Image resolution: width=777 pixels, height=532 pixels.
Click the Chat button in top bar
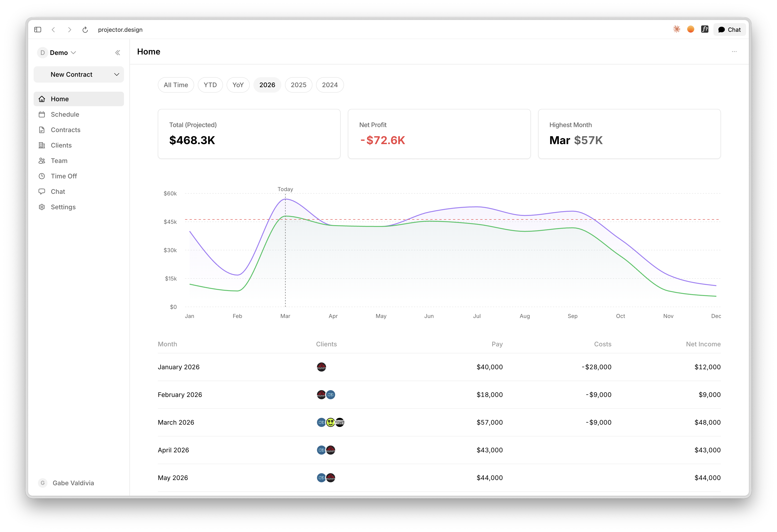click(x=730, y=30)
